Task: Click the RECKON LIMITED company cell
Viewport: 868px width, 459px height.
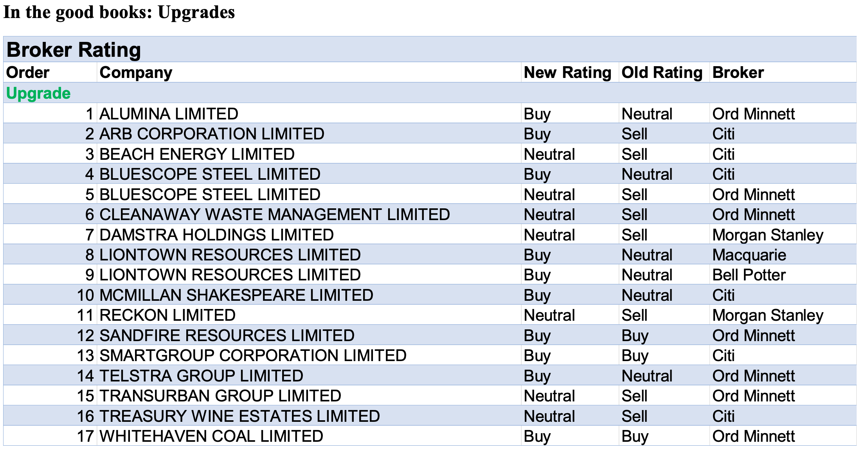Action: [167, 315]
